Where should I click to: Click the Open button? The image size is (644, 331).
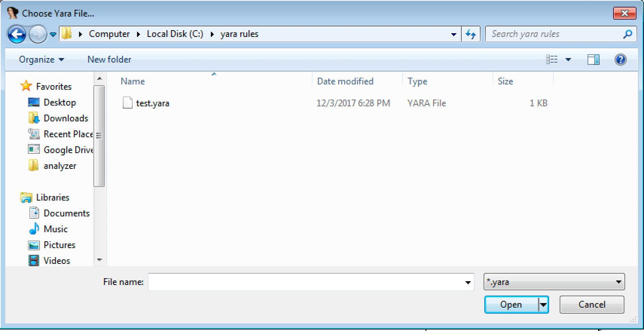[511, 305]
